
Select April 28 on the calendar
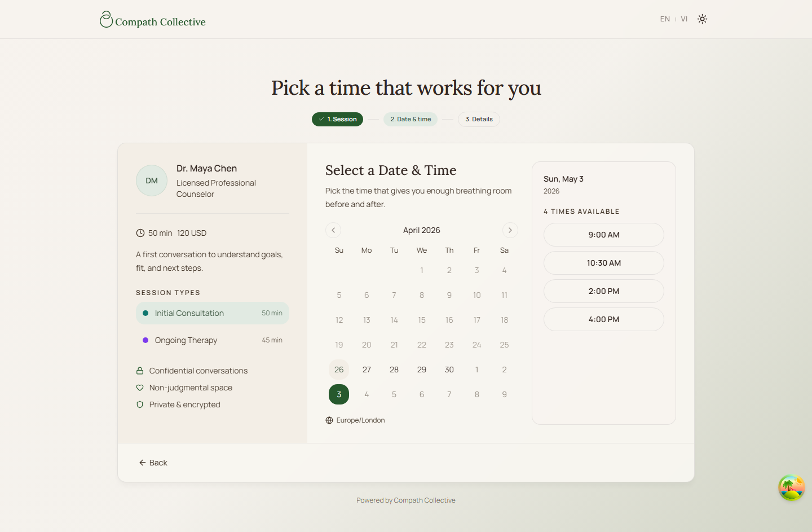pyautogui.click(x=394, y=370)
